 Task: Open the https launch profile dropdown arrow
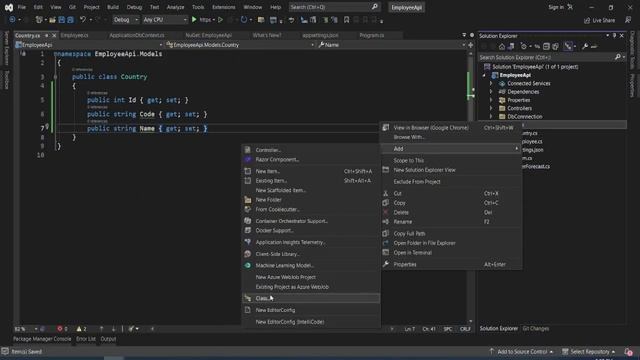click(213, 20)
